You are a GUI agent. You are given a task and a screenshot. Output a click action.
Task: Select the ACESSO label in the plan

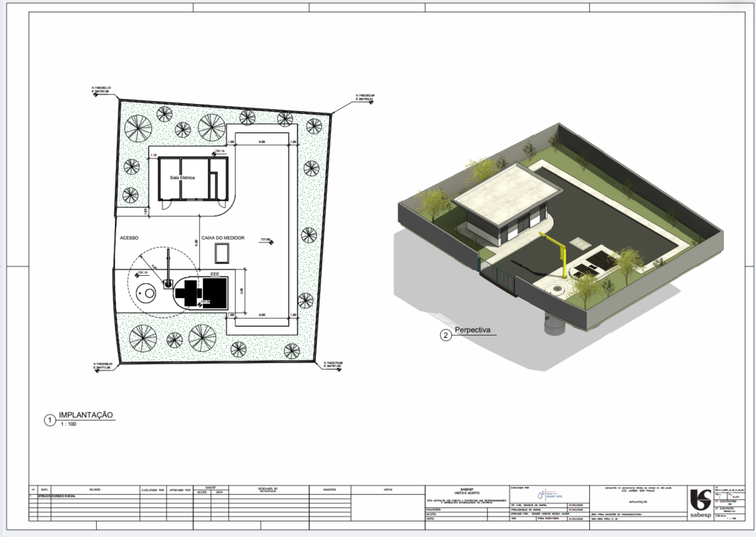(130, 238)
